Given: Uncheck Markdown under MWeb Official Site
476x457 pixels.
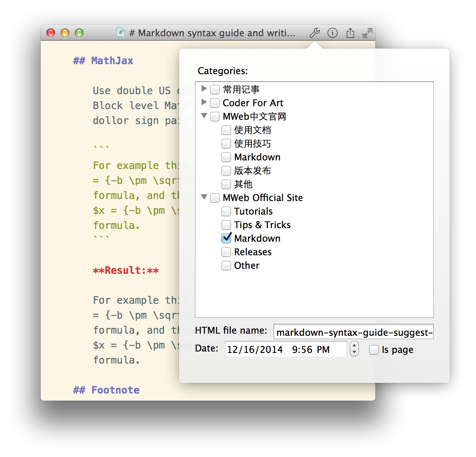Looking at the screenshot, I should coord(226,238).
